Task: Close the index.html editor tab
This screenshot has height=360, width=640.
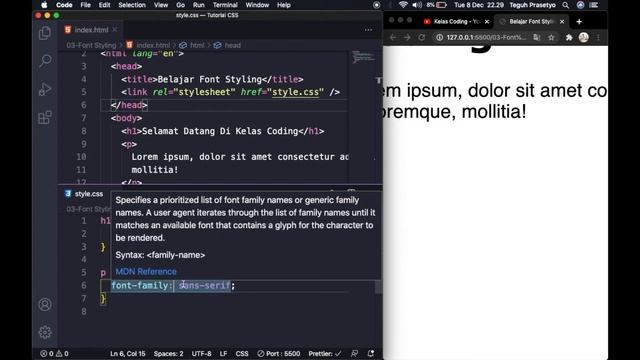Action: pos(115,30)
